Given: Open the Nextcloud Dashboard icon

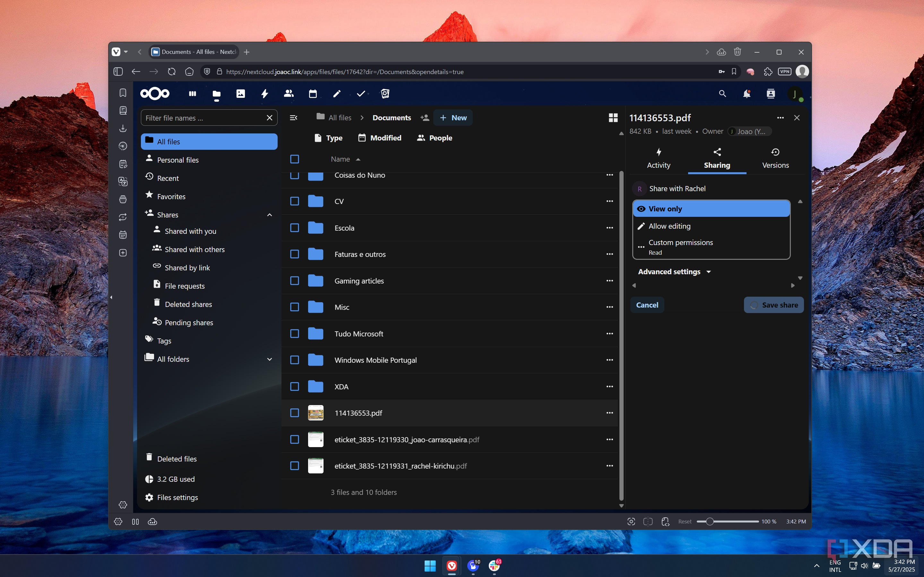Looking at the screenshot, I should [x=193, y=94].
